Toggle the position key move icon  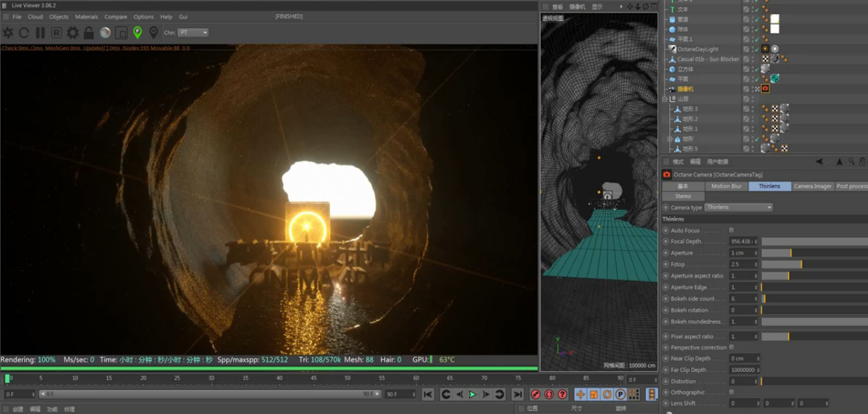580,395
